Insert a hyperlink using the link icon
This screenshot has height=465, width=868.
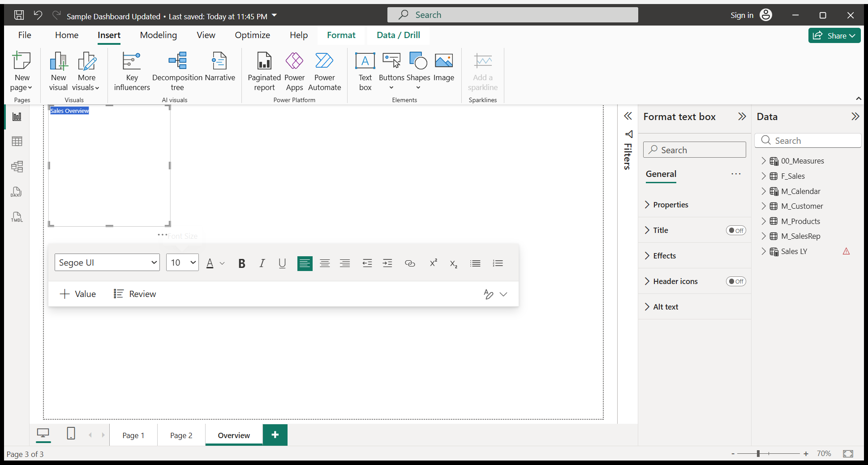(410, 263)
